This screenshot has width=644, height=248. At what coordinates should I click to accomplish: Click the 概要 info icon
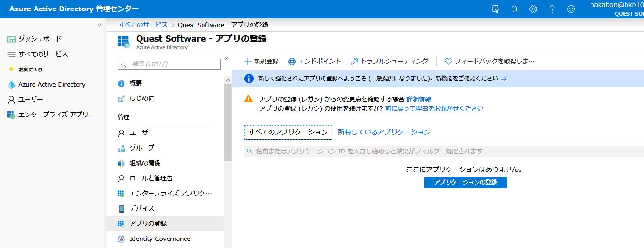coord(121,83)
